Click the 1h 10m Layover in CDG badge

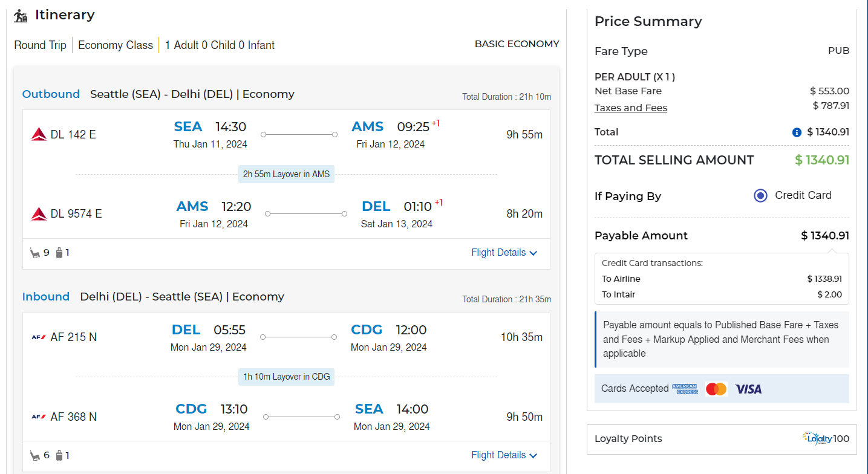[x=286, y=377]
